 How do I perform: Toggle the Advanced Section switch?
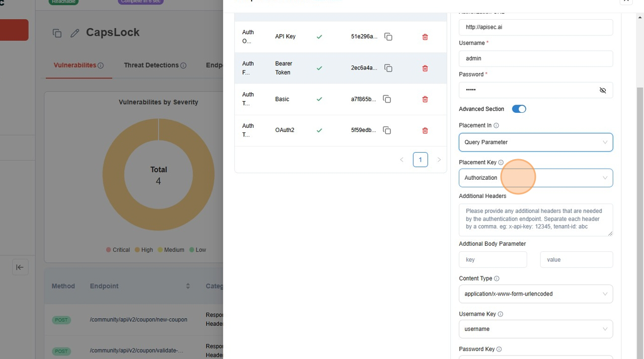(x=519, y=109)
